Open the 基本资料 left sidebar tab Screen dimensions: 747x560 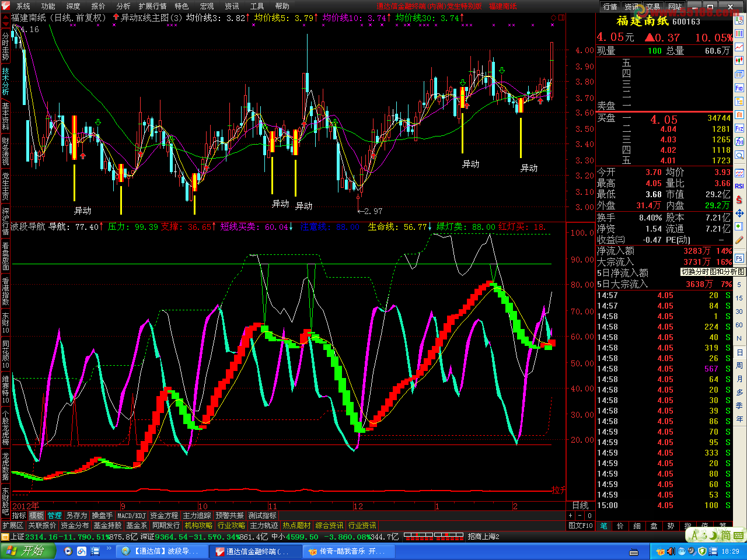tap(5, 116)
